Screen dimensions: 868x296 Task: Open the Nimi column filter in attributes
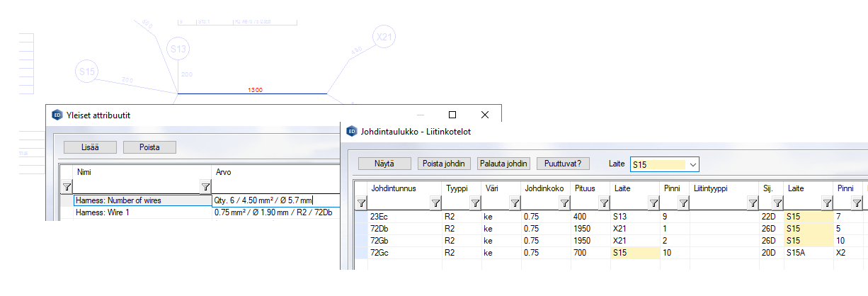click(x=205, y=187)
